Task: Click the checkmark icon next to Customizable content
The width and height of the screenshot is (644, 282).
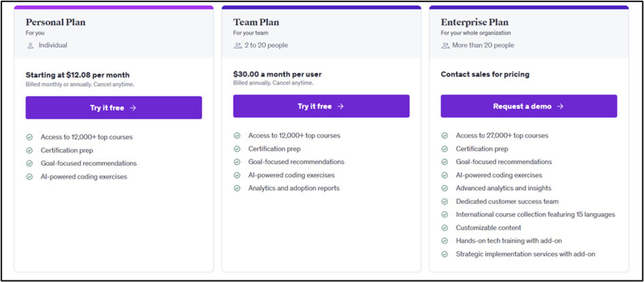Action: tap(445, 228)
